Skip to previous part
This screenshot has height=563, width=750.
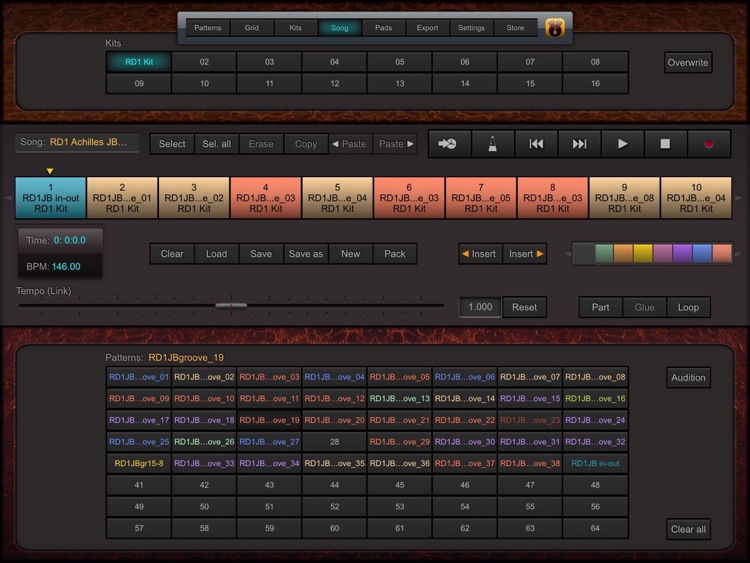(536, 144)
